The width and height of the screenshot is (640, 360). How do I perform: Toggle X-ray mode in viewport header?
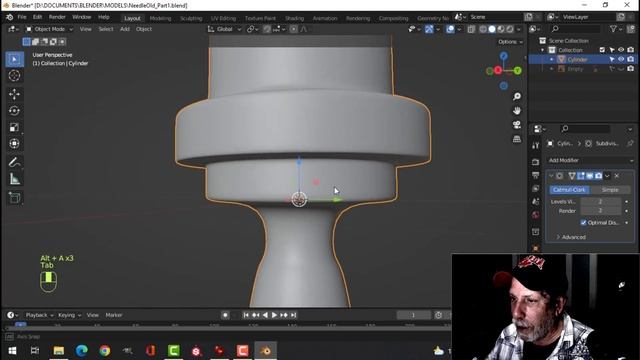[471, 29]
